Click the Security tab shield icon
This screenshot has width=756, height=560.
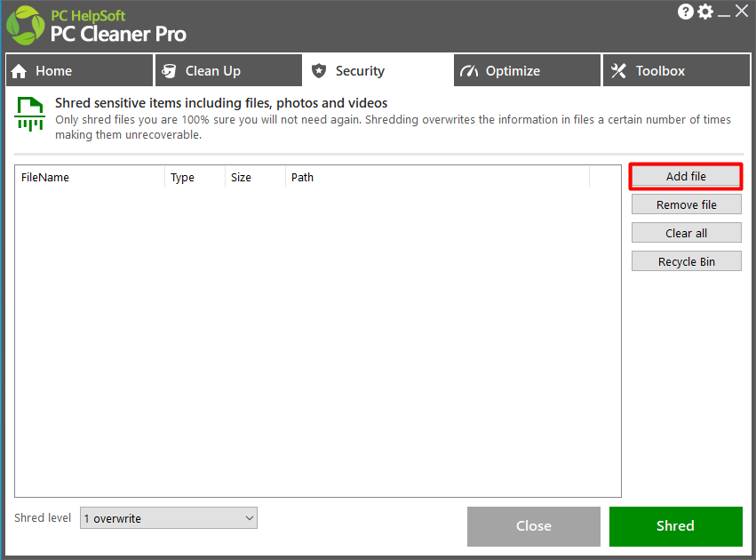[319, 71]
